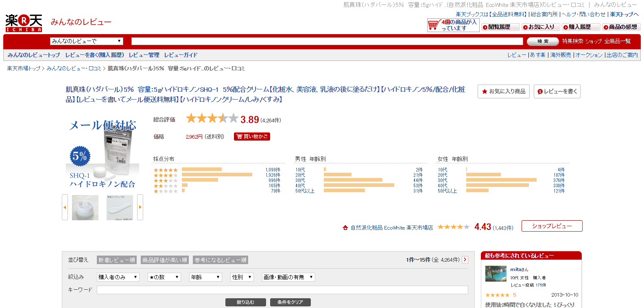Sort by 参考になるレビュー順
The image size is (644, 308).
[220, 260]
